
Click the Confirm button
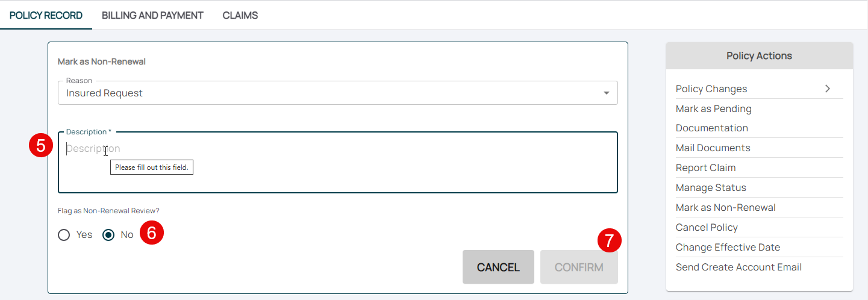tap(579, 267)
